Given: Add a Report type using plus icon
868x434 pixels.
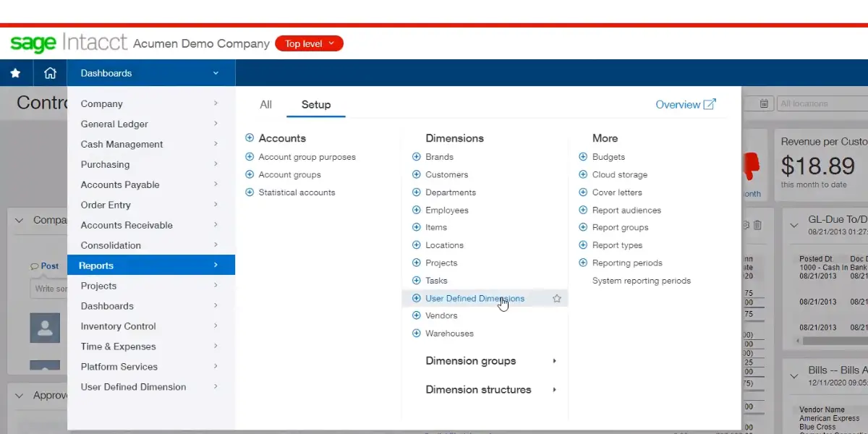Looking at the screenshot, I should (583, 245).
